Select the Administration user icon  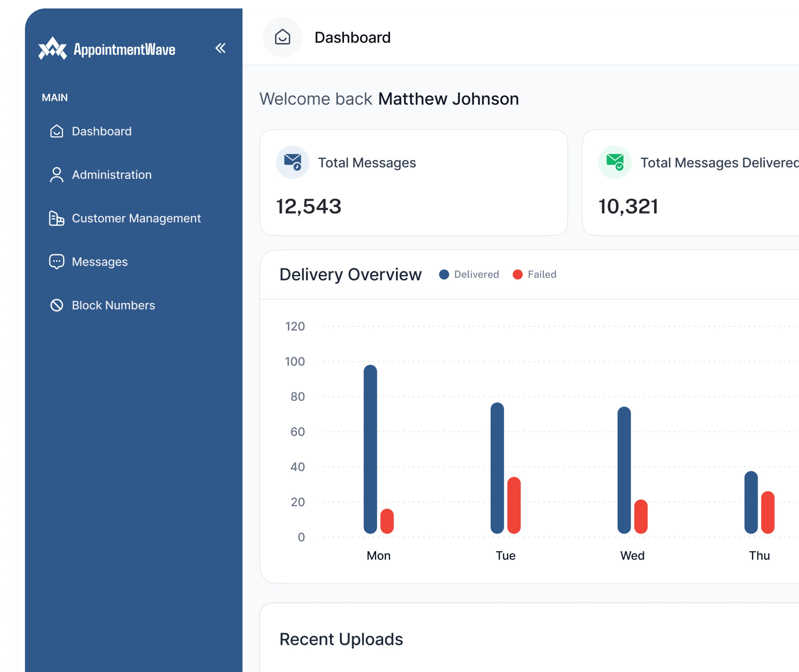(56, 175)
